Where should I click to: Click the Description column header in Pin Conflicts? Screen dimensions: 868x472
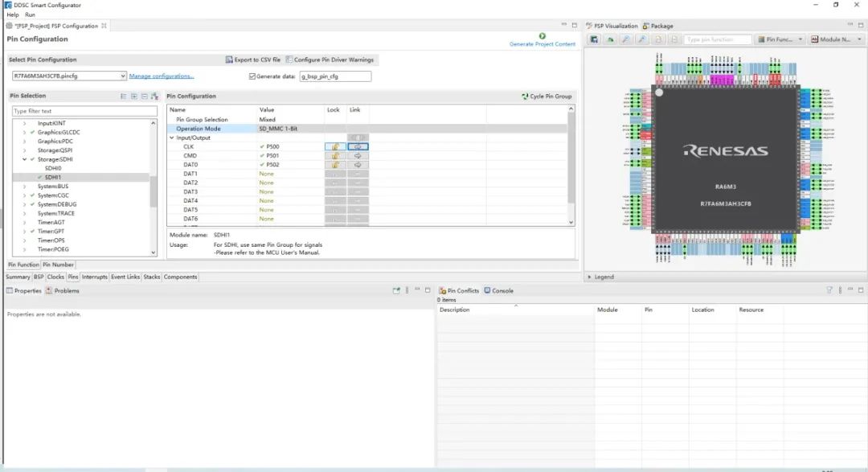[x=515, y=310]
